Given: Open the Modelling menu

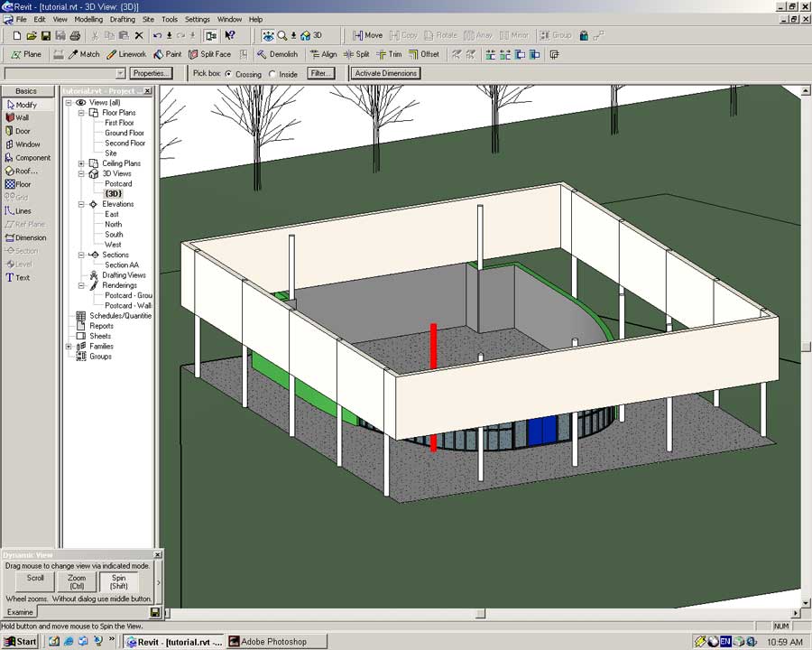Looking at the screenshot, I should [88, 19].
